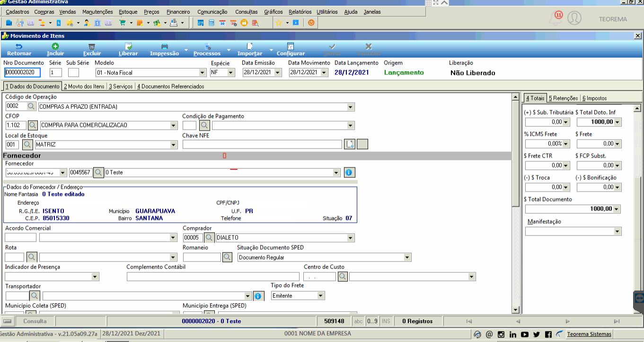Click the Liberar document icon
The image size is (644, 342).
click(x=128, y=46)
